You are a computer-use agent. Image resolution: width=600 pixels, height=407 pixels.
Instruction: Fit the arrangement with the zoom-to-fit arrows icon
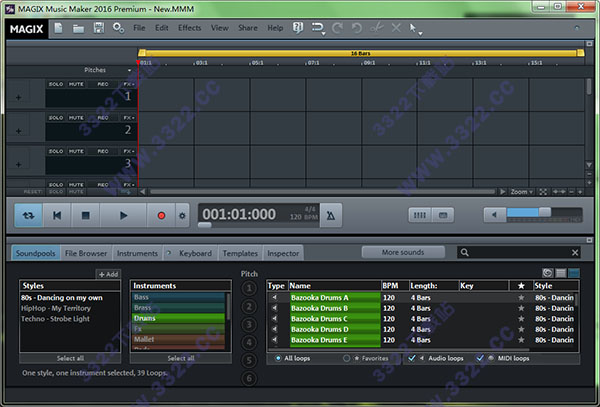543,192
